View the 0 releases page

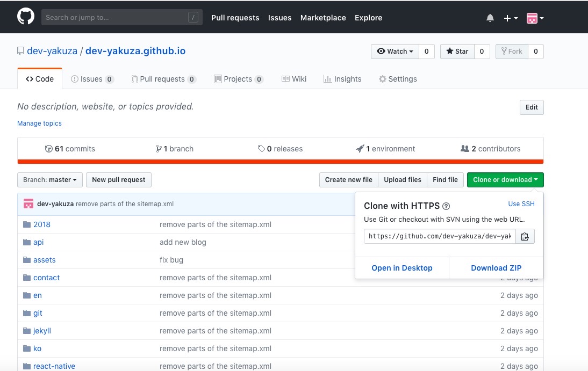coord(280,149)
